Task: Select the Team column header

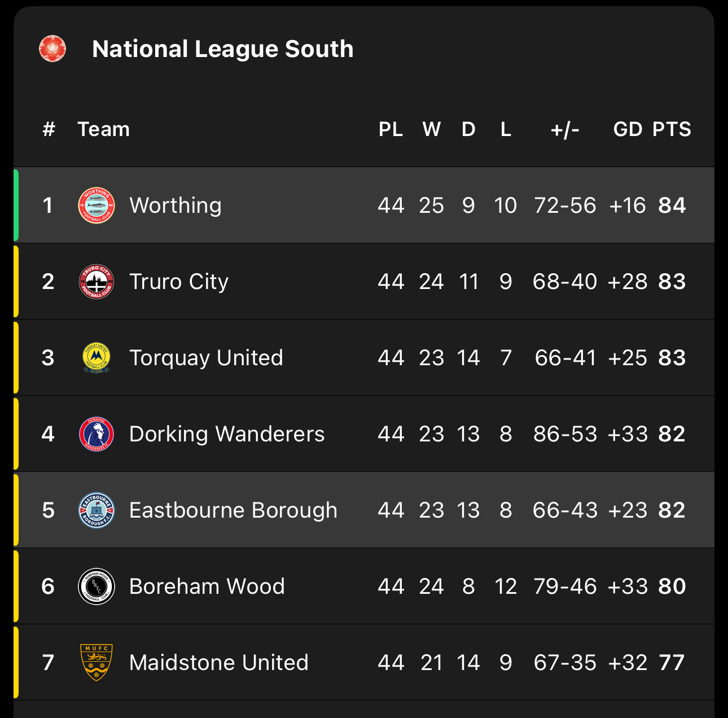Action: click(x=104, y=129)
